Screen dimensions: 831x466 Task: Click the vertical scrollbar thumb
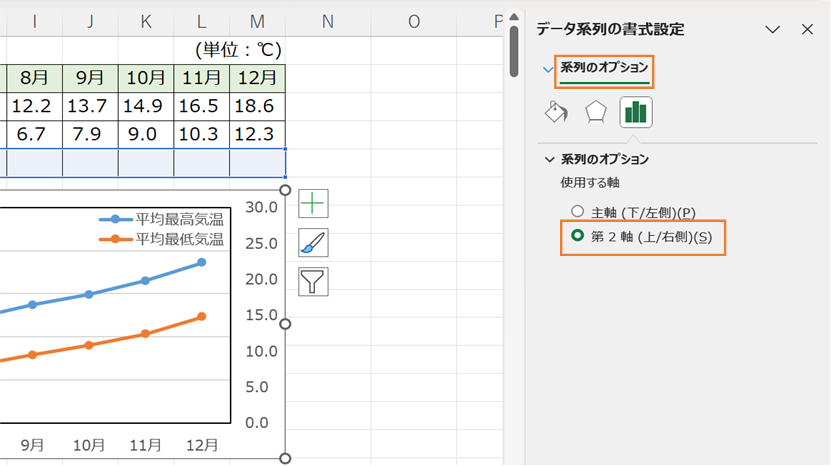click(514, 51)
